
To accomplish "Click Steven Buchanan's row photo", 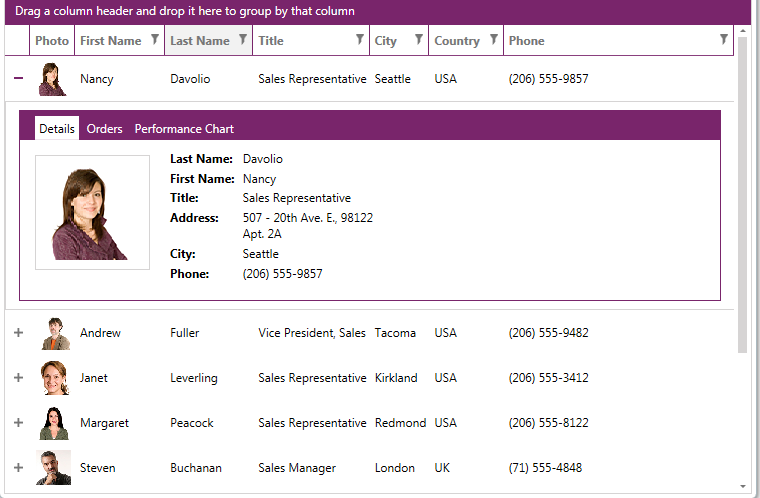I will click(55, 468).
